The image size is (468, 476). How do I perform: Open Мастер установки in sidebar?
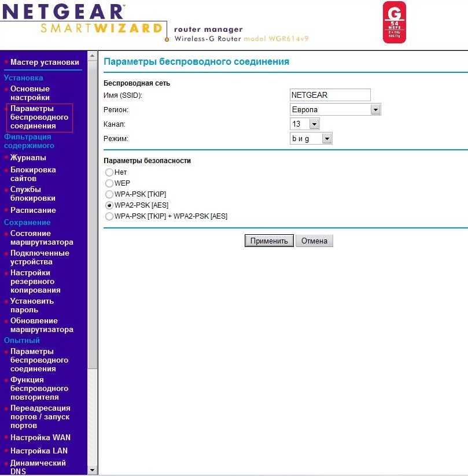tap(45, 62)
